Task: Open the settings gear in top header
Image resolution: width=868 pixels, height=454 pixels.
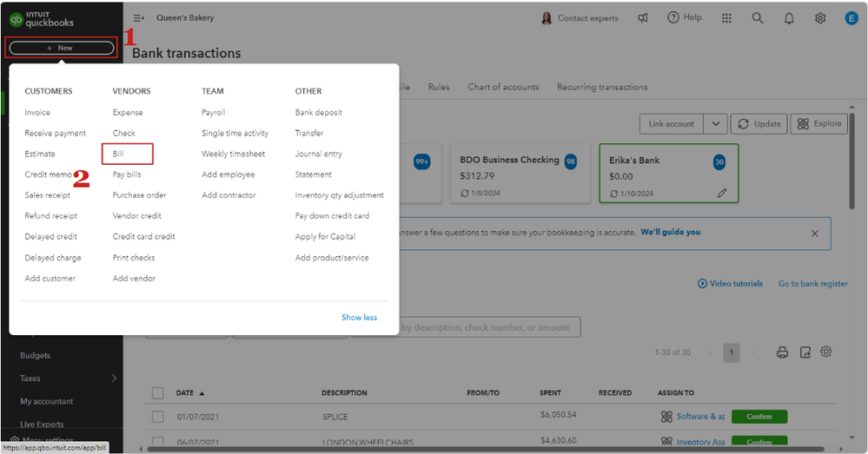Action: tap(820, 18)
